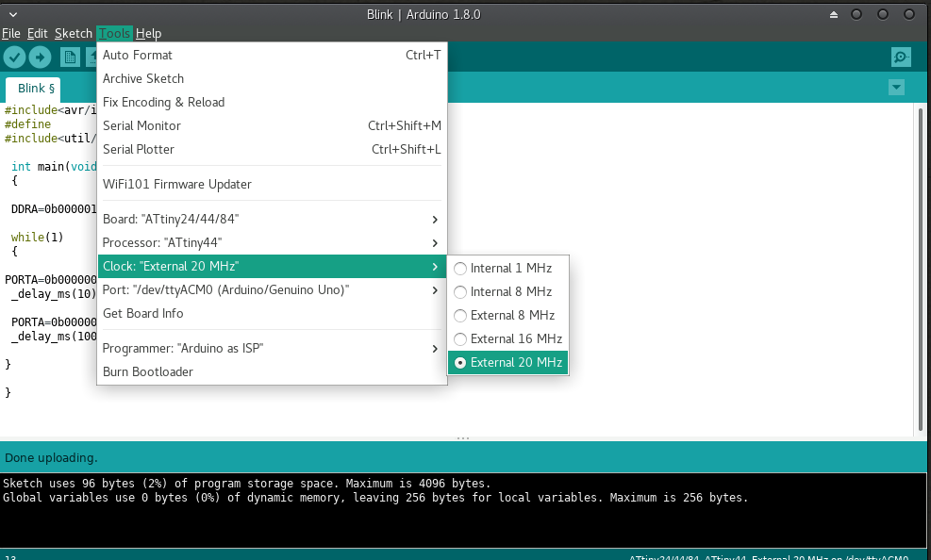Click the editor vertical scrollbar
Viewport: 931px width, 560px height.
click(x=921, y=270)
